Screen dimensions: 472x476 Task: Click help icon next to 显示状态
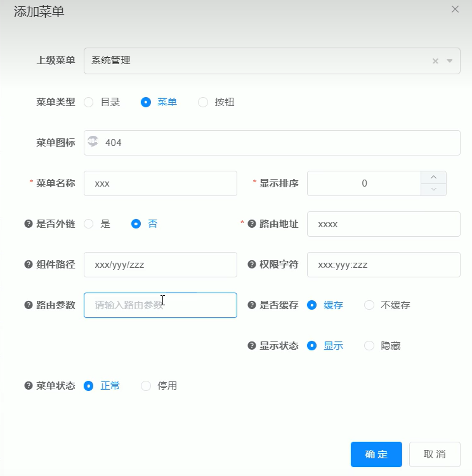coord(251,345)
